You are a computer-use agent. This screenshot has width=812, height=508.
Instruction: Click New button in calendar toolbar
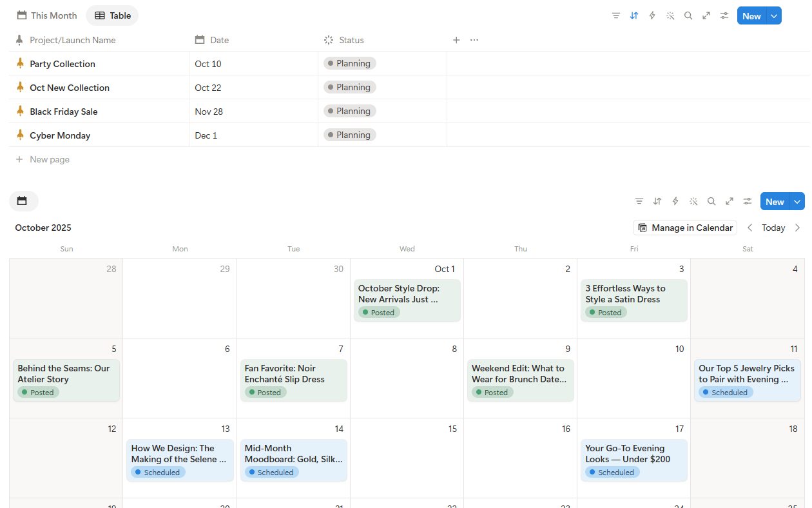pyautogui.click(x=775, y=202)
